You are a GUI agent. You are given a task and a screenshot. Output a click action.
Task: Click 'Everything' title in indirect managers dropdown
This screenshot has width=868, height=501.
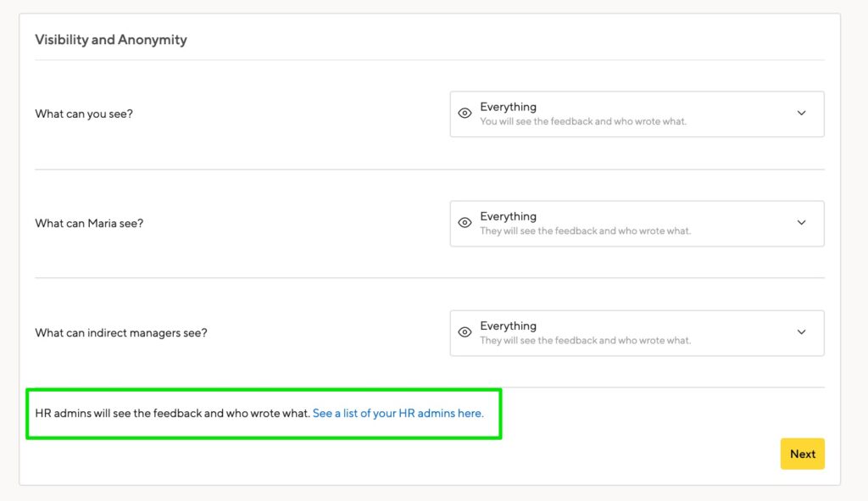click(509, 326)
